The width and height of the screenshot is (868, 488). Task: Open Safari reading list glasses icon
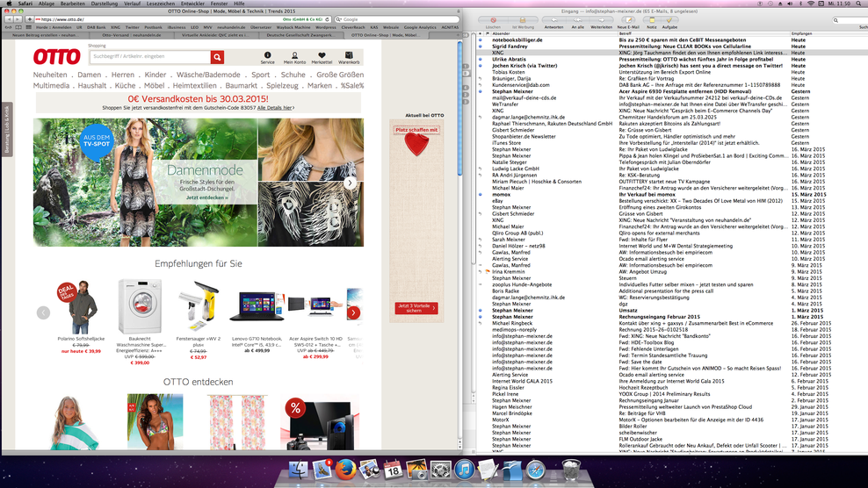click(9, 27)
